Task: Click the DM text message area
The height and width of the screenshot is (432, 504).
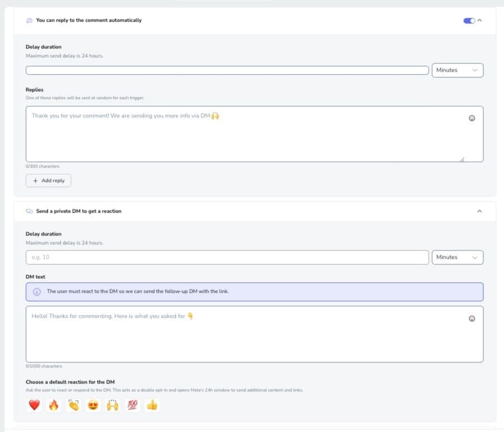Action: click(x=255, y=334)
